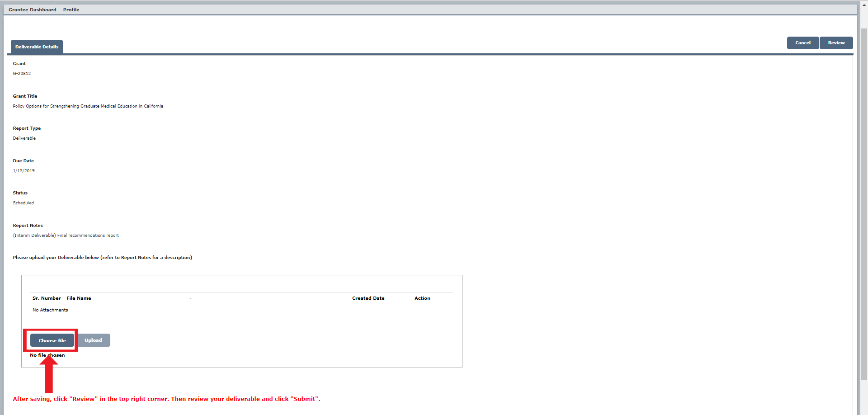Click the Cancel button

pyautogui.click(x=803, y=43)
